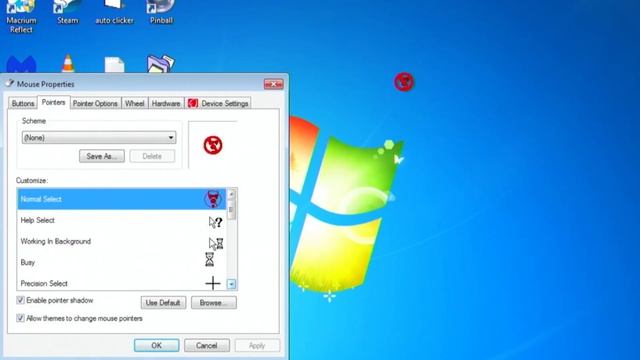Click the Working In Background cursor icon
The image size is (640, 360).
(216, 243)
